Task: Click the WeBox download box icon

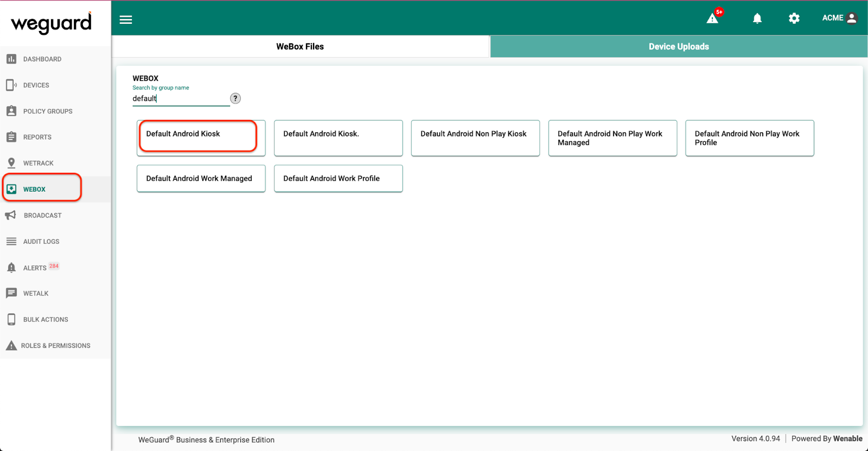Action: 11,189
